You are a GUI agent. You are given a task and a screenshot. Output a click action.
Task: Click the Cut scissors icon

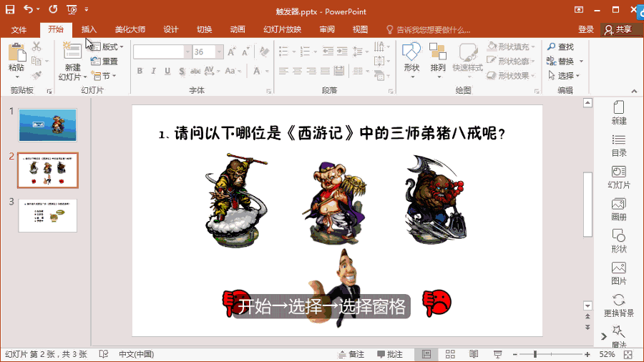(x=36, y=47)
